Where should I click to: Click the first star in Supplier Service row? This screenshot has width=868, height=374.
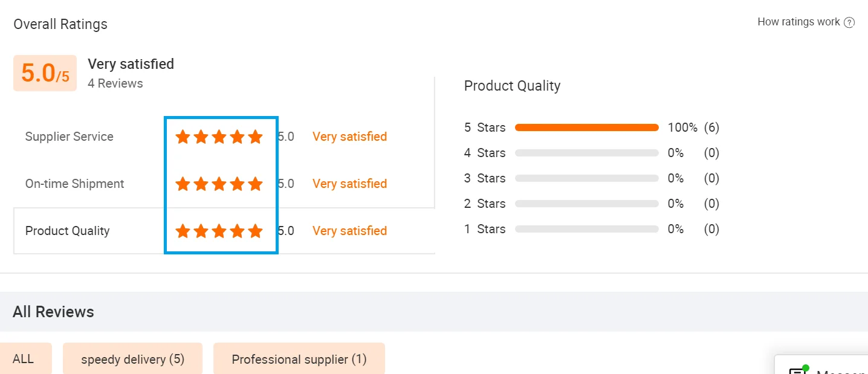click(x=183, y=137)
